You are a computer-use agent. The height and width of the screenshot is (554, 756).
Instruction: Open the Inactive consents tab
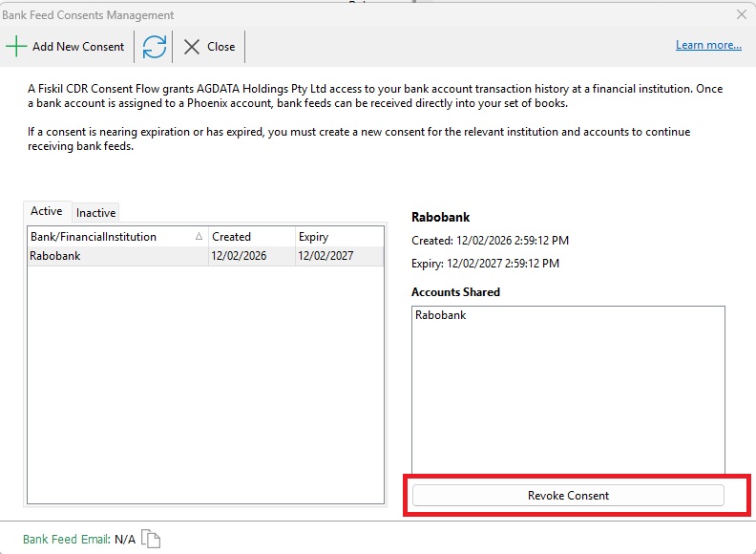coord(95,212)
